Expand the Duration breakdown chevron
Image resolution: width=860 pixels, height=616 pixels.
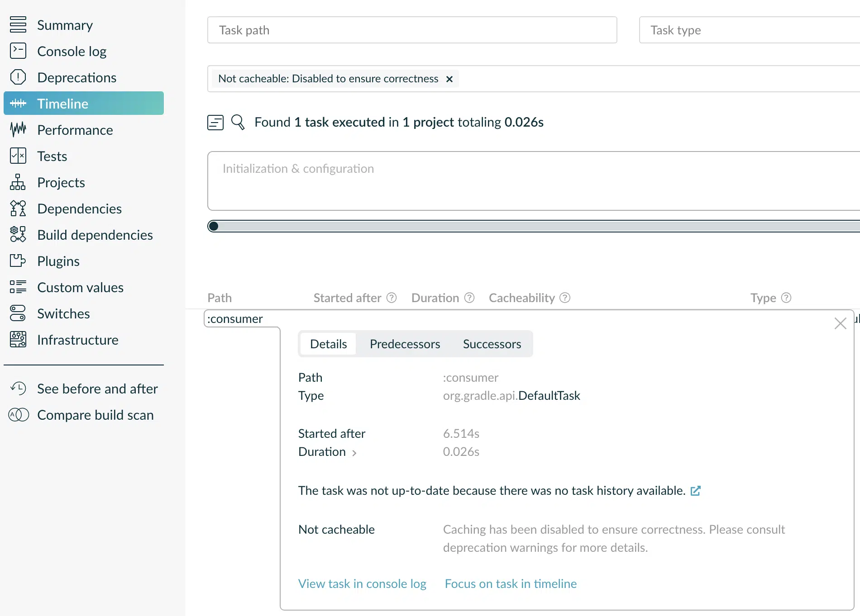click(x=354, y=453)
